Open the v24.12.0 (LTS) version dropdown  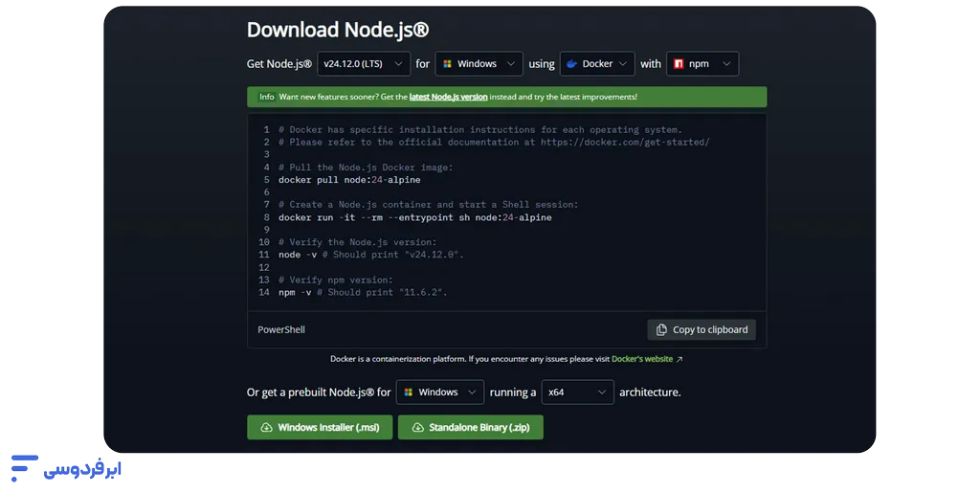pyautogui.click(x=364, y=64)
